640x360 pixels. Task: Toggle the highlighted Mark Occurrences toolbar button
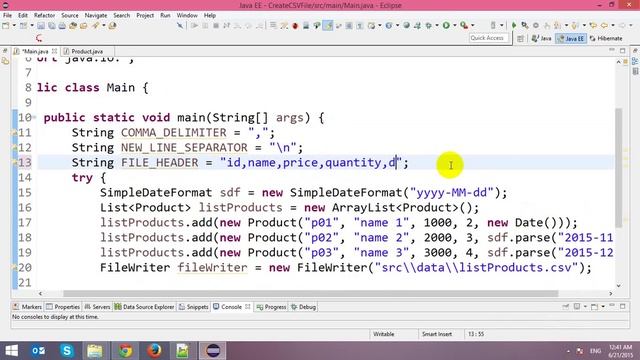(x=328, y=26)
